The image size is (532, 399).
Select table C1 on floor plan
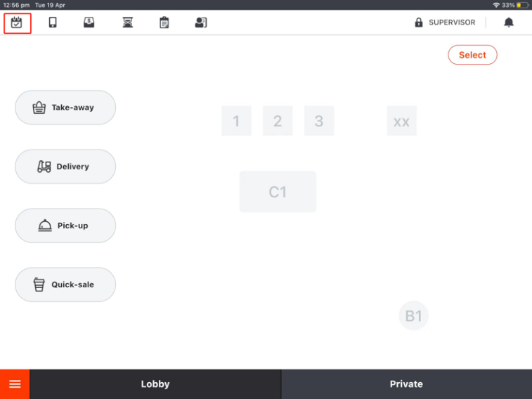278,192
